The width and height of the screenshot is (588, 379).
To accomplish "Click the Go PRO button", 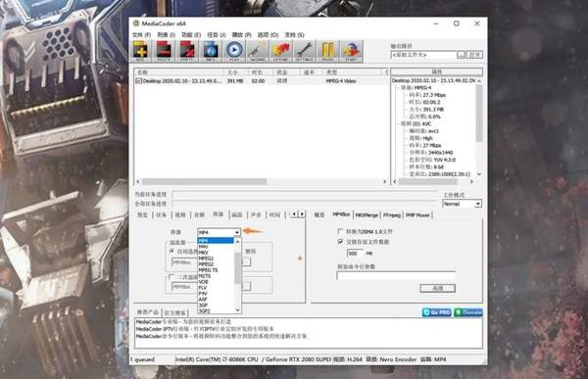I will (437, 312).
